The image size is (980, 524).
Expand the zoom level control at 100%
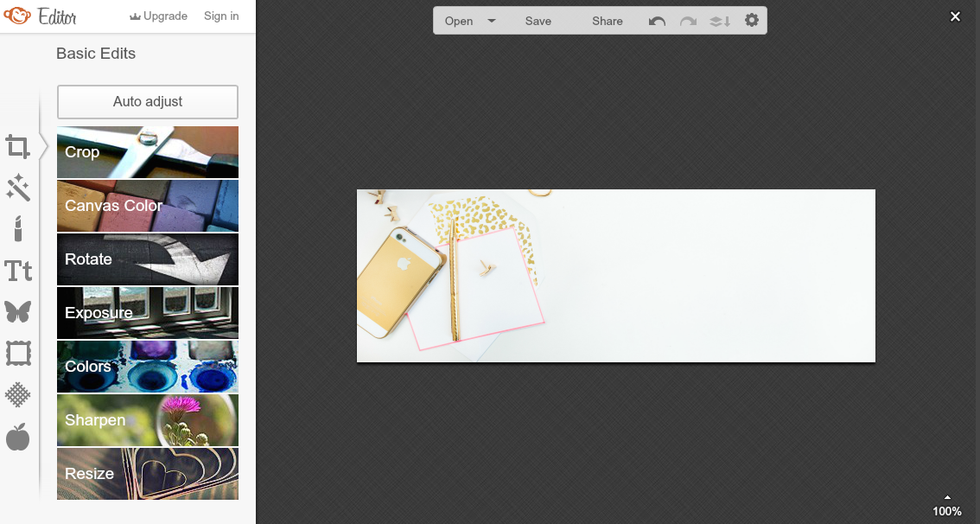point(947,506)
